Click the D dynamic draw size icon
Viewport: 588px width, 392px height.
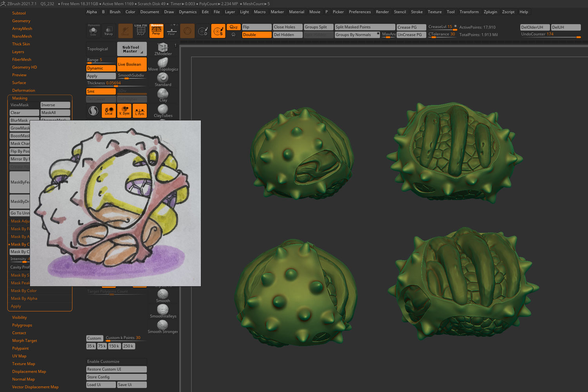pos(203,31)
